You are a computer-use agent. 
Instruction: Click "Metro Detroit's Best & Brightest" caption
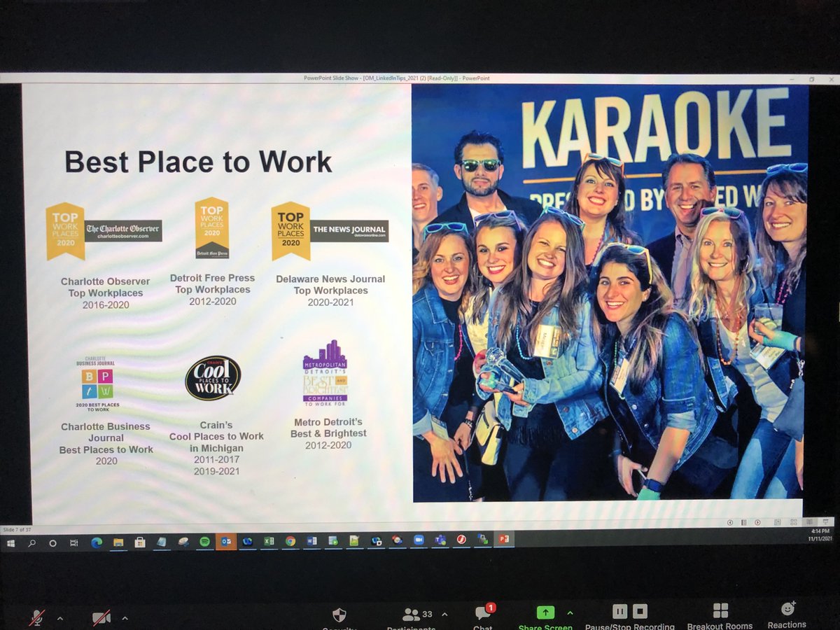click(x=328, y=427)
